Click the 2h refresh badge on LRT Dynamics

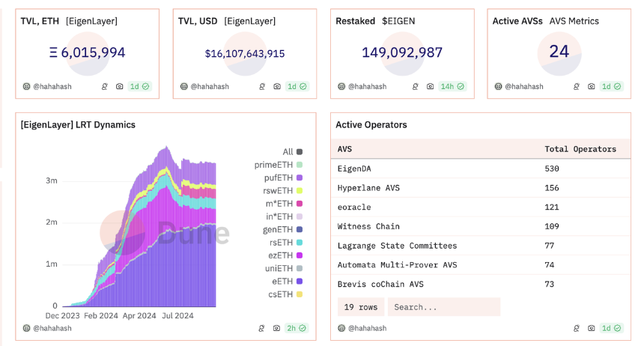point(297,328)
